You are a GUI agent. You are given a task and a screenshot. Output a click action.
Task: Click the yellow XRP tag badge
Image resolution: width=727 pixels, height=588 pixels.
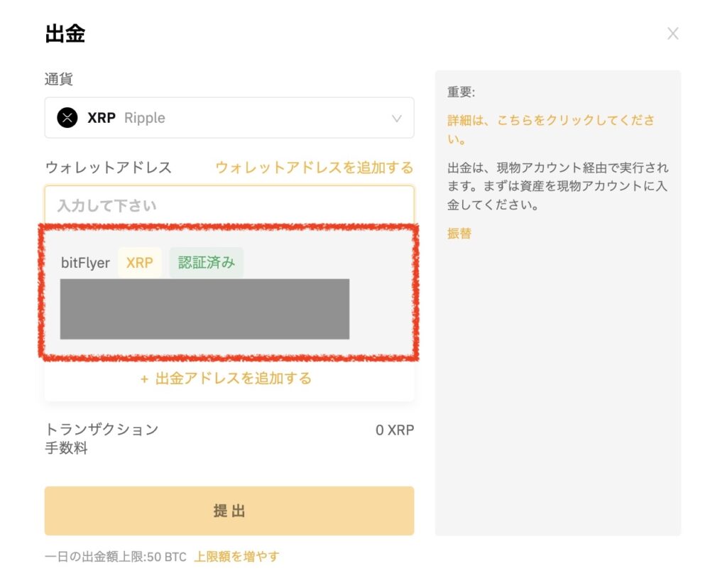pos(140,263)
